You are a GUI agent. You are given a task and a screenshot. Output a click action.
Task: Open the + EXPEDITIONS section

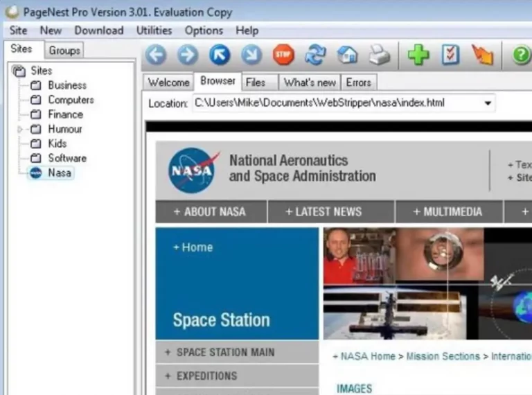pos(237,376)
